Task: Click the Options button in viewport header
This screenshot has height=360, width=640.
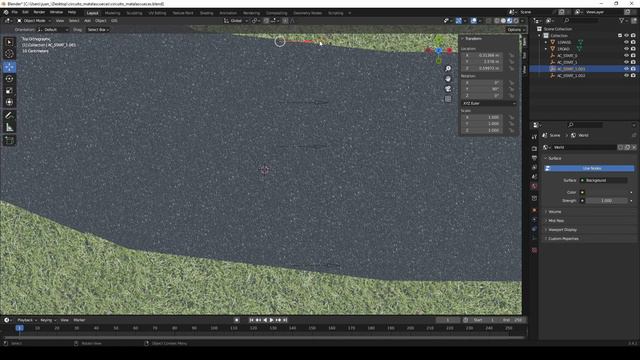Action: pos(516,30)
